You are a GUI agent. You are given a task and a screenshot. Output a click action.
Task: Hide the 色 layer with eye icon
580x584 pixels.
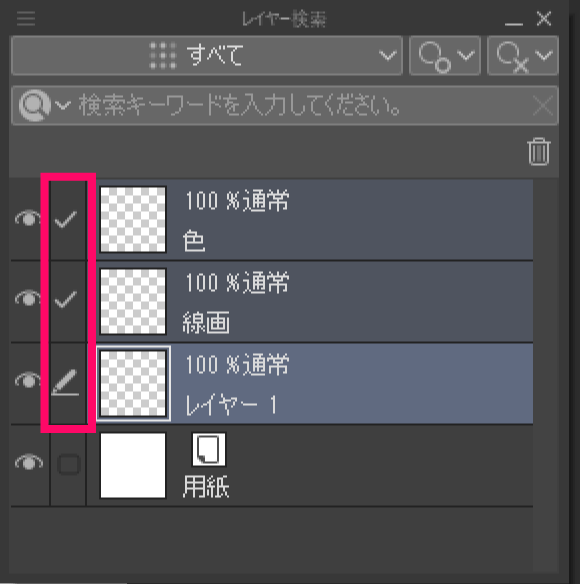click(x=28, y=218)
